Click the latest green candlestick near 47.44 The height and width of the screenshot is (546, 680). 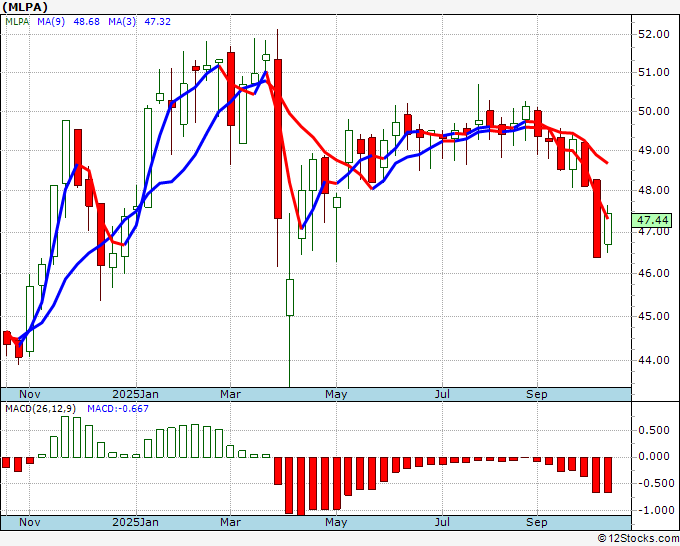(x=608, y=229)
